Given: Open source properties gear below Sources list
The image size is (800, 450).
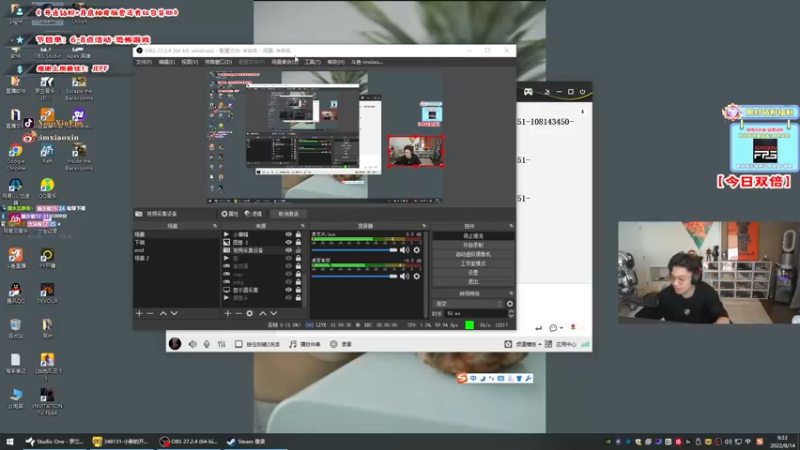Looking at the screenshot, I should (x=249, y=313).
